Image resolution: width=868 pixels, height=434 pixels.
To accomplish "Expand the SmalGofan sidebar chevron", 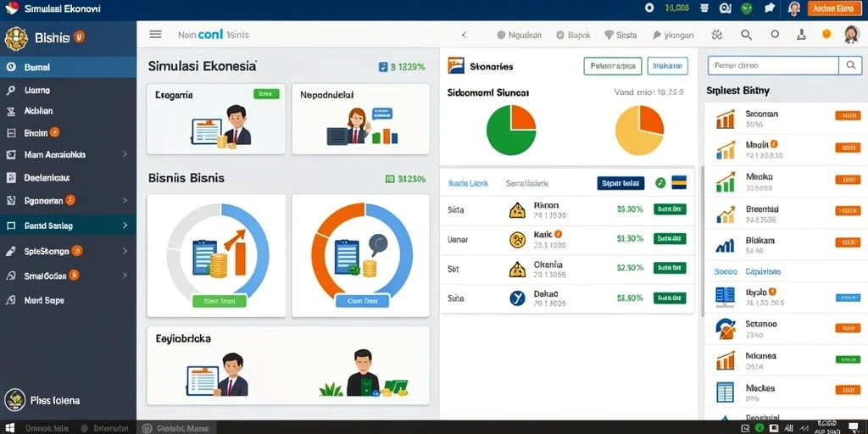I will 125,275.
